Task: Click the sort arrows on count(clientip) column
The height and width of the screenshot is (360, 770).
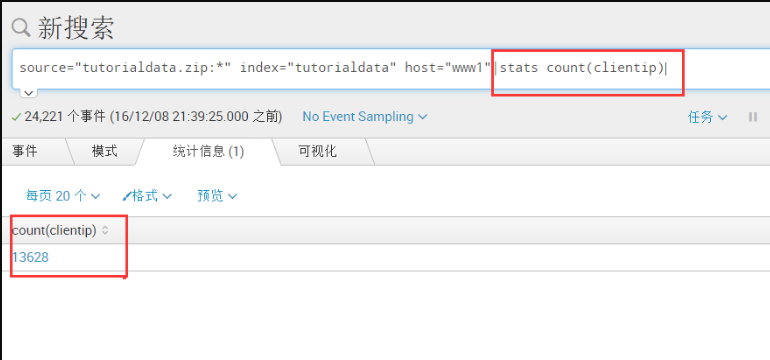Action: coord(105,230)
